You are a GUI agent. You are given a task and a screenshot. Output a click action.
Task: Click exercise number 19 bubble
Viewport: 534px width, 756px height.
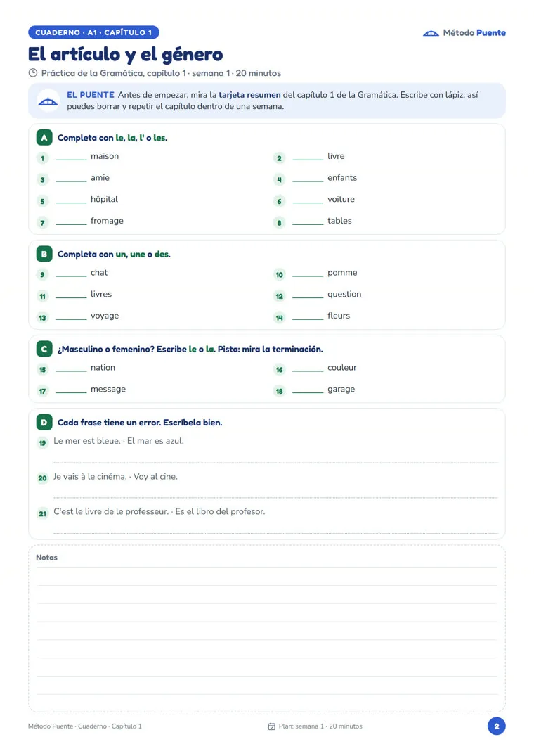[42, 442]
